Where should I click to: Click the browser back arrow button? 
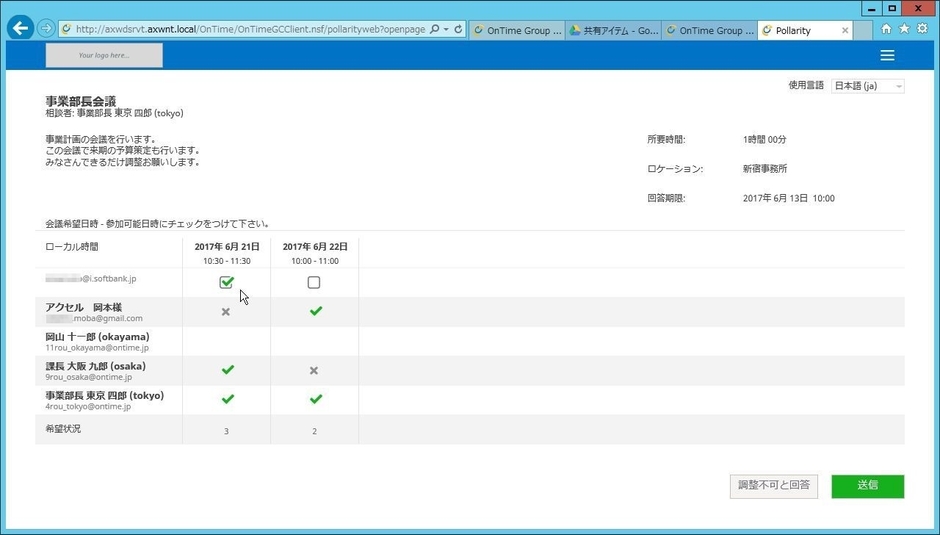click(20, 29)
